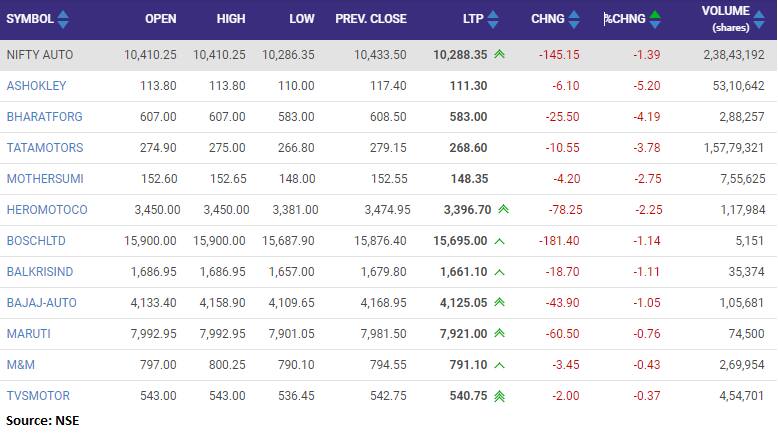Sort by VOLUME column arrows
778x435 pixels.
point(759,19)
